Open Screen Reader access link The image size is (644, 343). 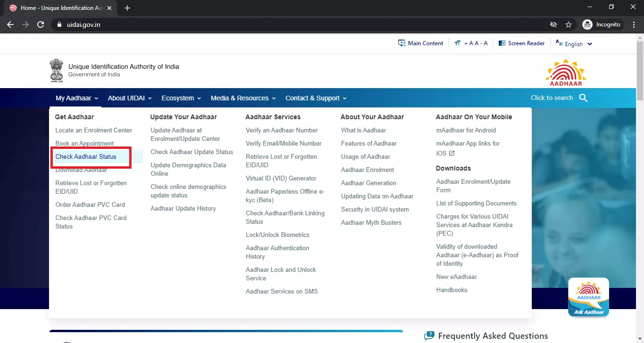click(x=521, y=43)
